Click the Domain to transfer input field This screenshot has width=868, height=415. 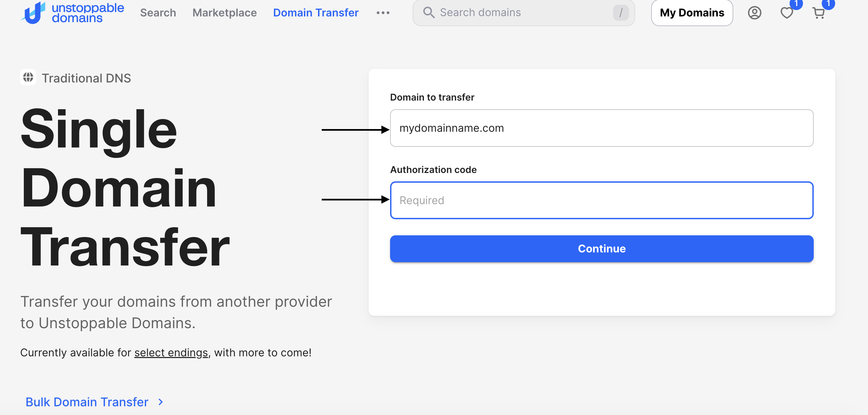(602, 128)
